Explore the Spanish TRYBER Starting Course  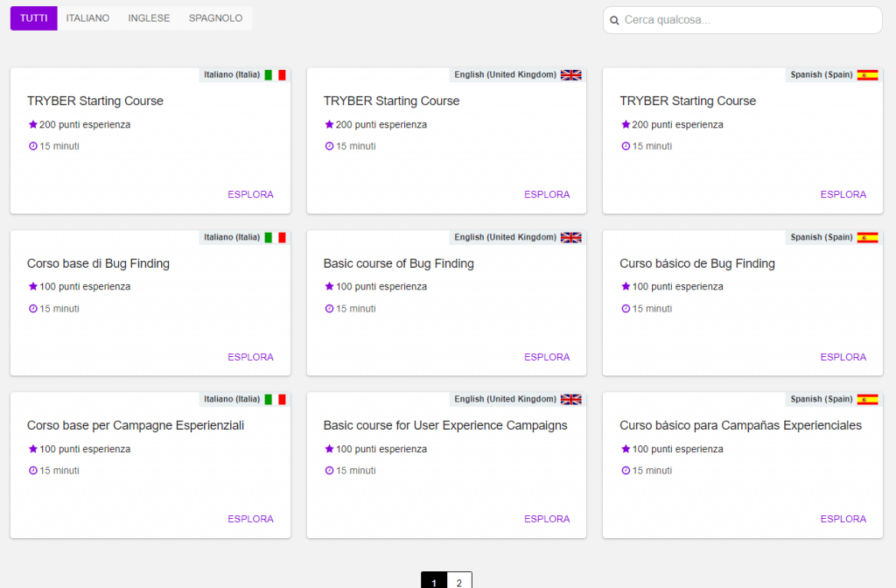pyautogui.click(x=843, y=194)
